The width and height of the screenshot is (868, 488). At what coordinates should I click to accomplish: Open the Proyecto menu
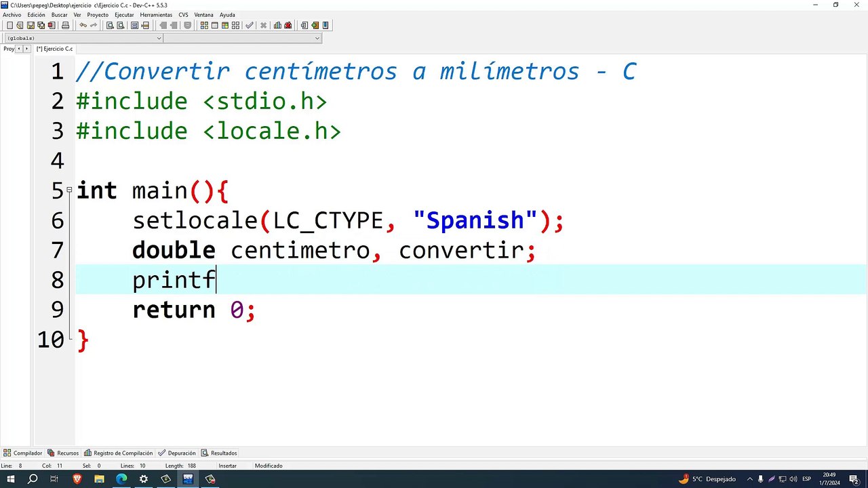point(98,15)
